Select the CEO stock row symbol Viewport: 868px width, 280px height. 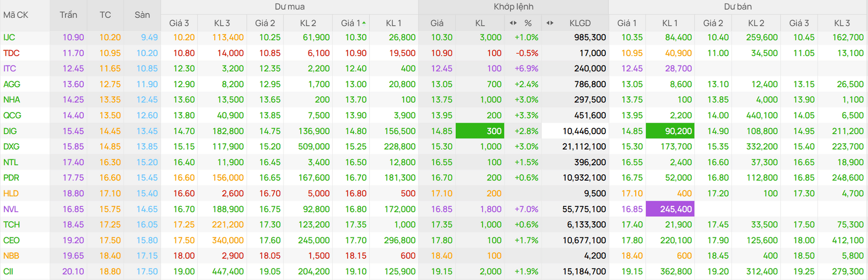pyautogui.click(x=11, y=240)
